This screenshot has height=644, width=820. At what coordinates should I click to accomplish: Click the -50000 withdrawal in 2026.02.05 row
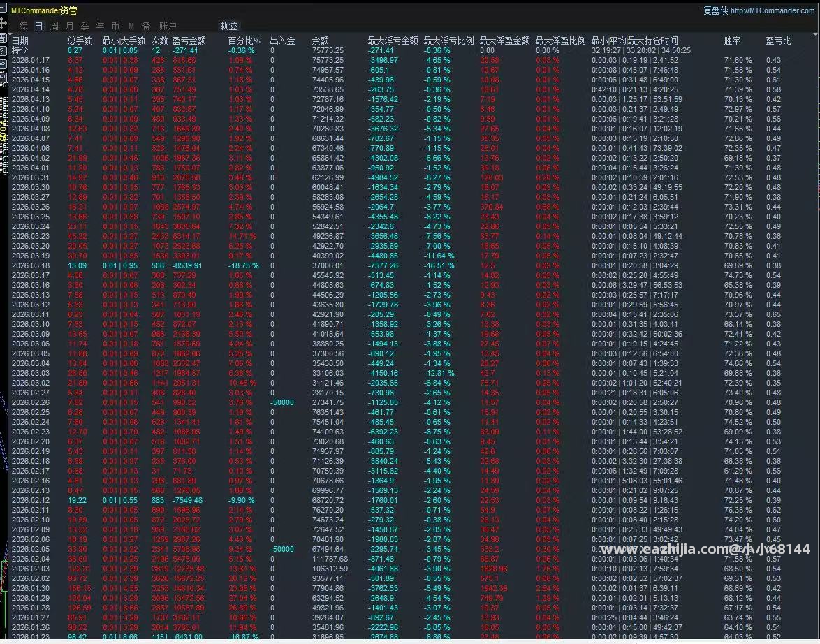coord(282,549)
